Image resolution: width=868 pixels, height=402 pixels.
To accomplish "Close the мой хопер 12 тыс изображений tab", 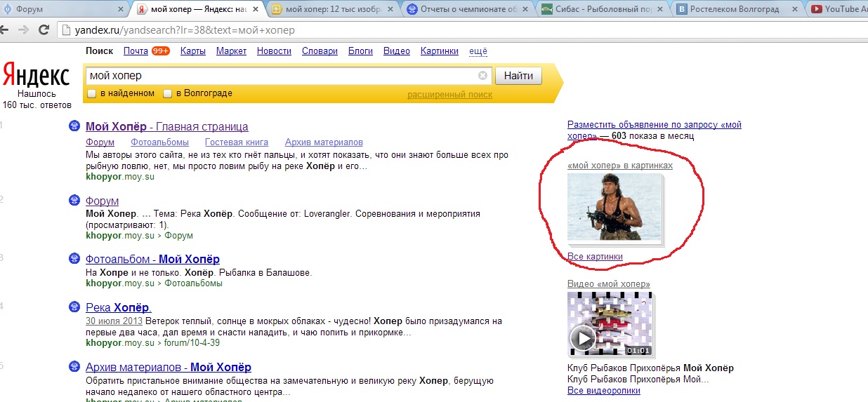I will 390,9.
